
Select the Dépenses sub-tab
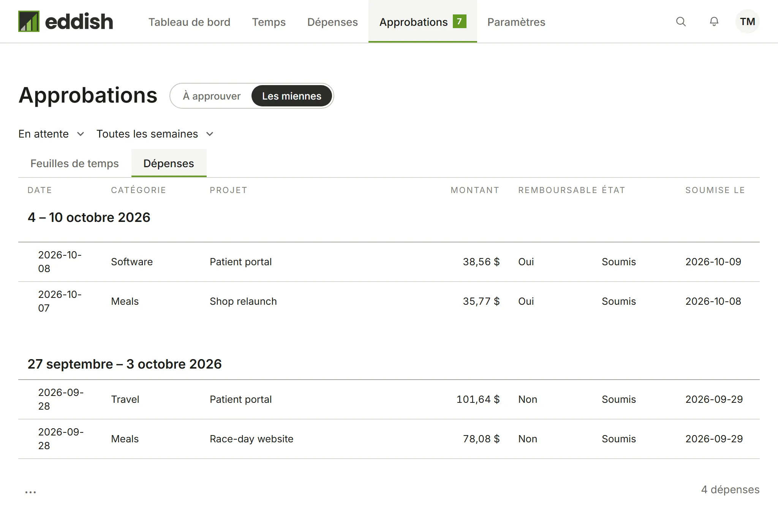coord(169,163)
